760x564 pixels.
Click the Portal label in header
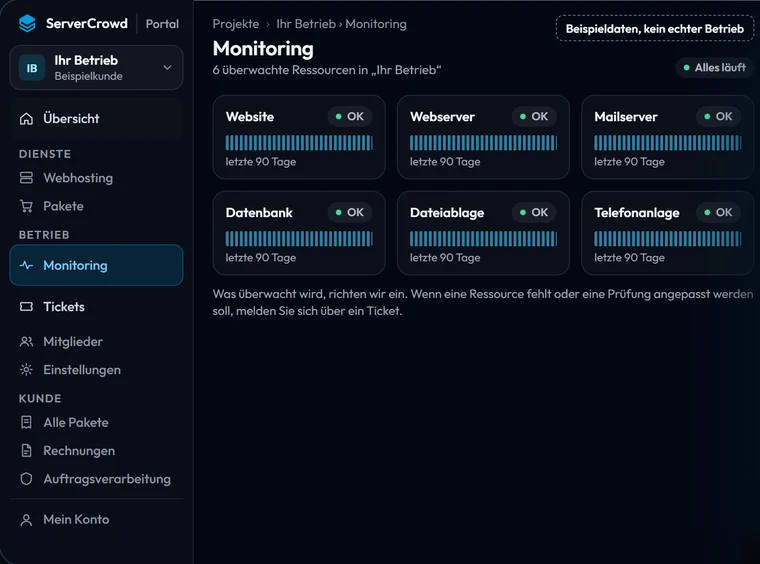162,24
